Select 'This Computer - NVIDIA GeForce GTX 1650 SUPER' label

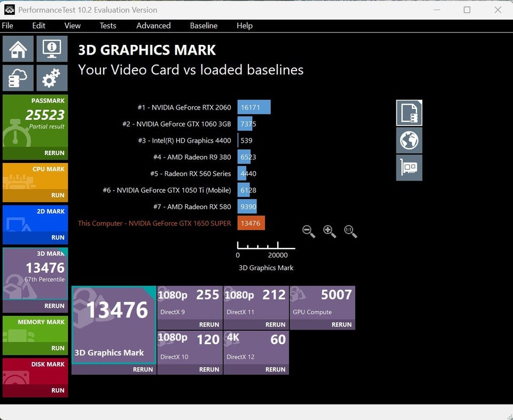[x=154, y=223]
